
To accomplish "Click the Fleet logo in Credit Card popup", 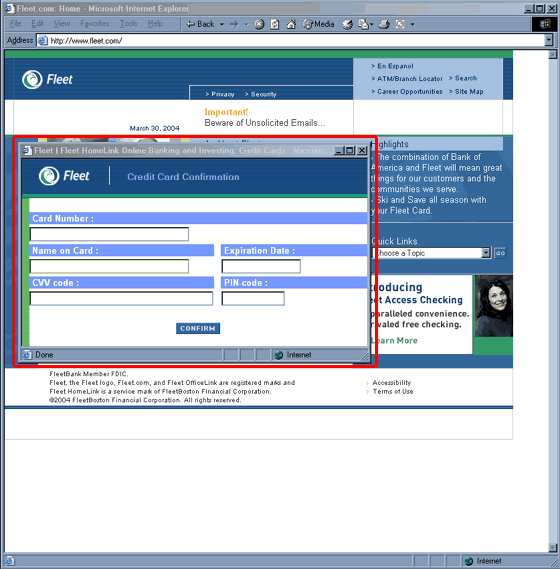I will 64,176.
